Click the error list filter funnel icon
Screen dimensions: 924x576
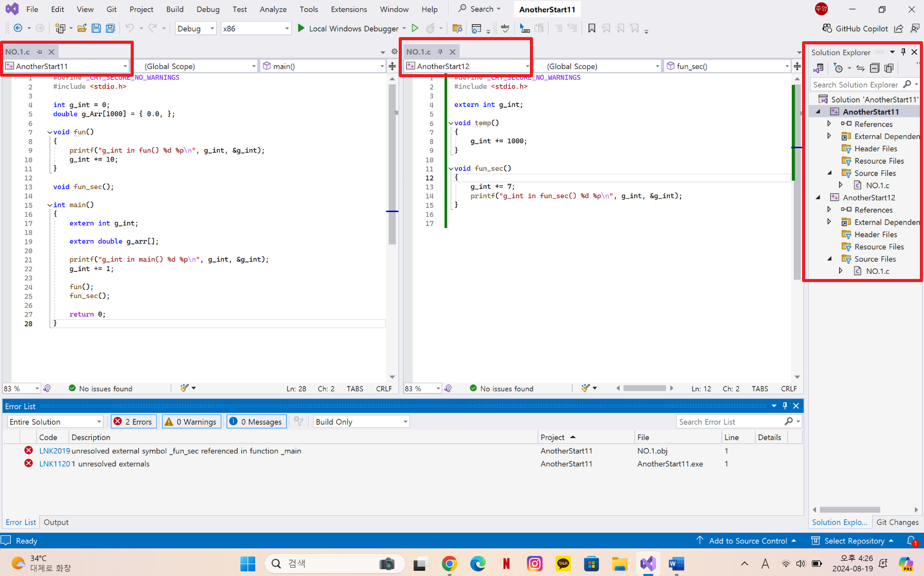click(x=298, y=422)
